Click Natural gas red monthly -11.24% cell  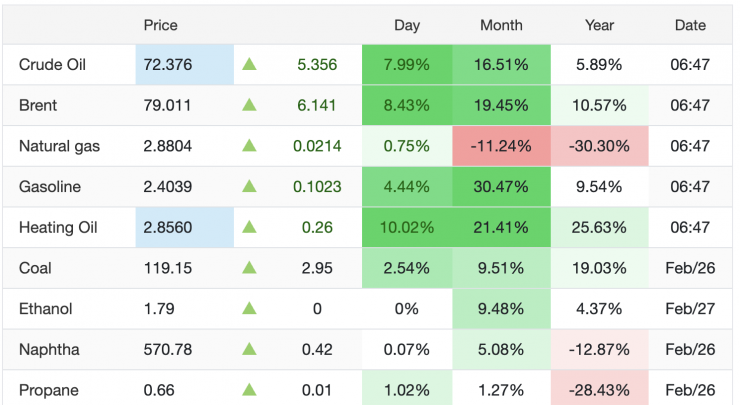click(x=501, y=146)
